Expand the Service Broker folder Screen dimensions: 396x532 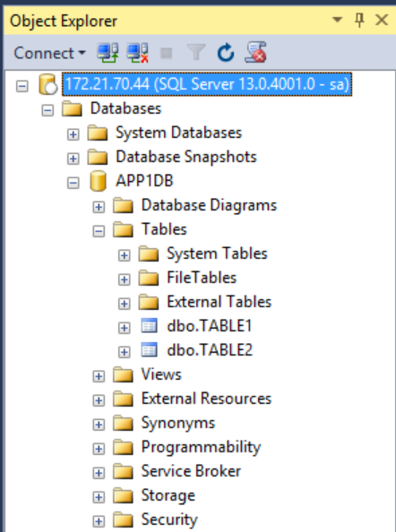click(x=99, y=473)
